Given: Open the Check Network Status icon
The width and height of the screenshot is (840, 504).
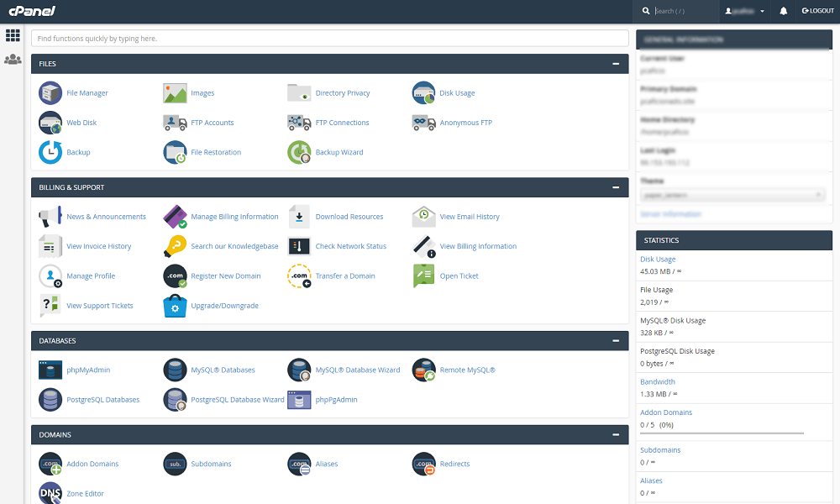Looking at the screenshot, I should pos(299,246).
